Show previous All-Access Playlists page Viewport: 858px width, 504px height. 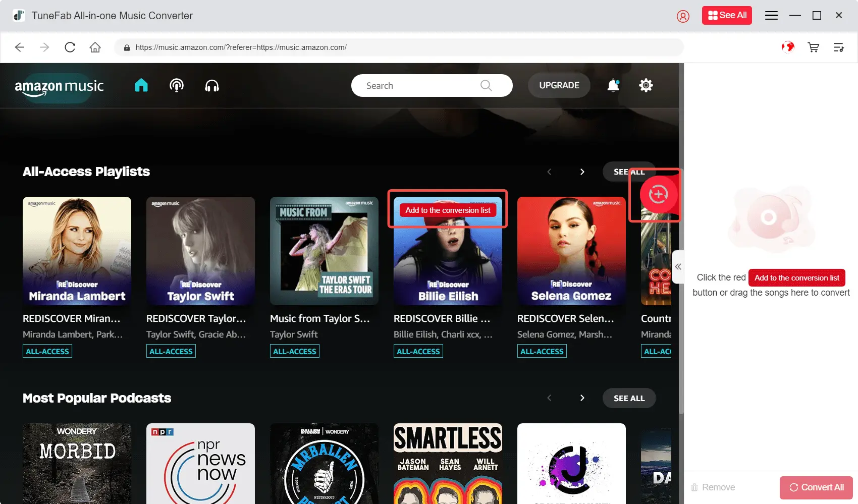549,172
